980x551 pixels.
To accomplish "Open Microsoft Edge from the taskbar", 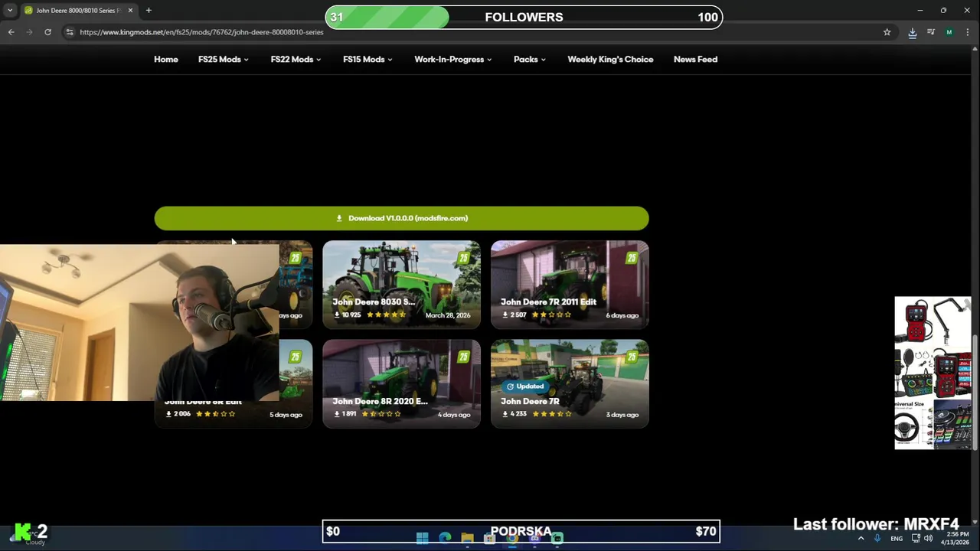I will (445, 538).
